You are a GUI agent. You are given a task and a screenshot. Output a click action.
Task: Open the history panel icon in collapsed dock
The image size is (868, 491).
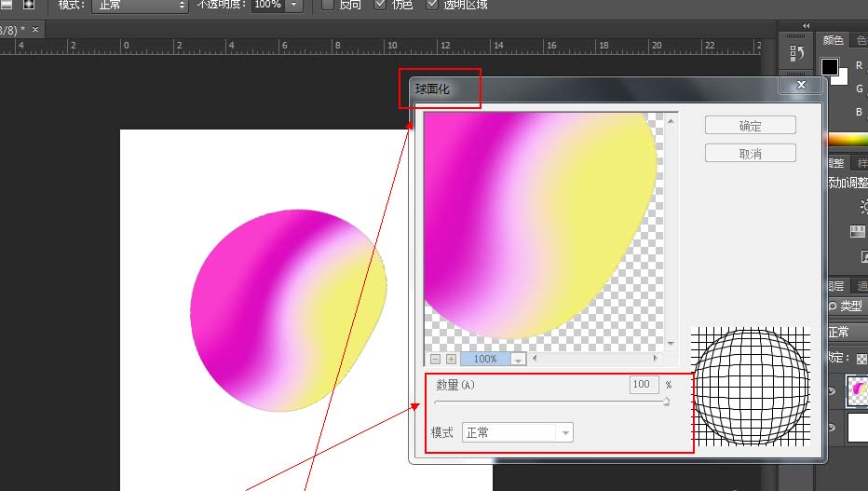pos(796,54)
